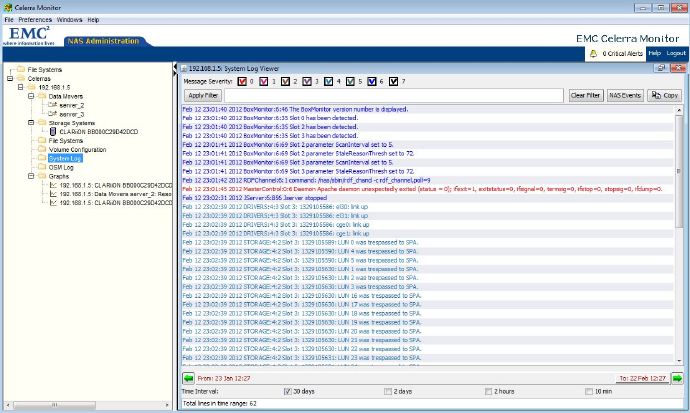Click the Celerras folder icon
The width and height of the screenshot is (690, 413).
pos(21,78)
